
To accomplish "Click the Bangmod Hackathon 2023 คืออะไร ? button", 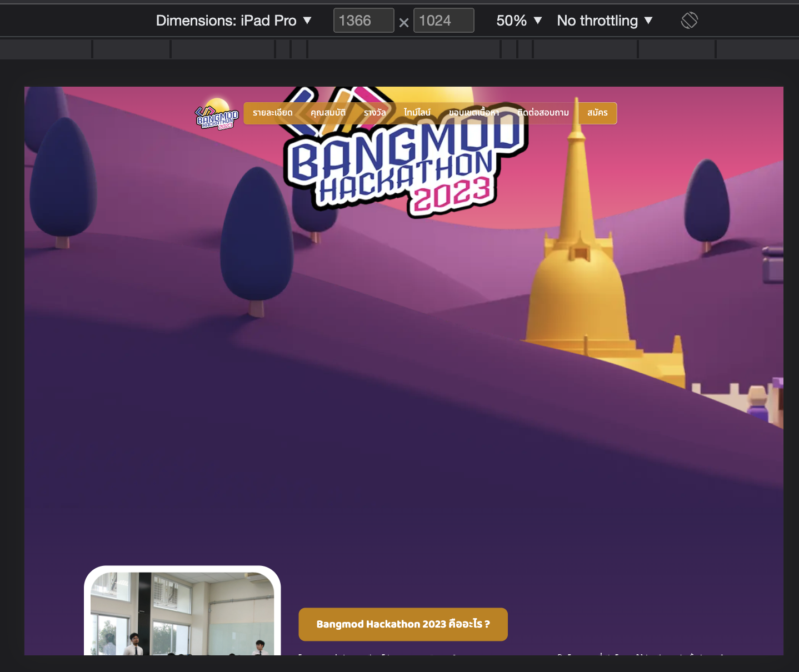I will coord(403,624).
